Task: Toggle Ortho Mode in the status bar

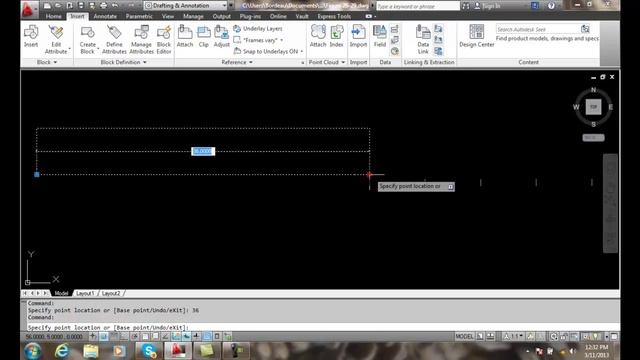Action: [x=124, y=336]
